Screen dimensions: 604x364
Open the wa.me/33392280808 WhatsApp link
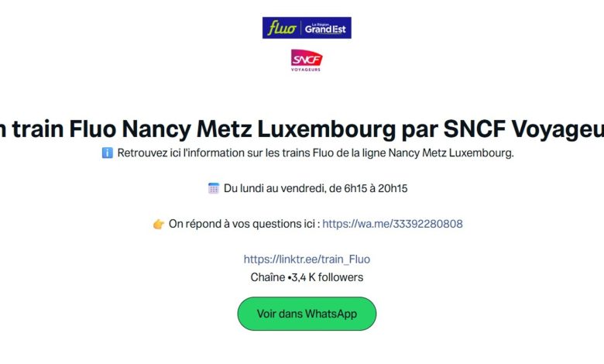tap(392, 224)
